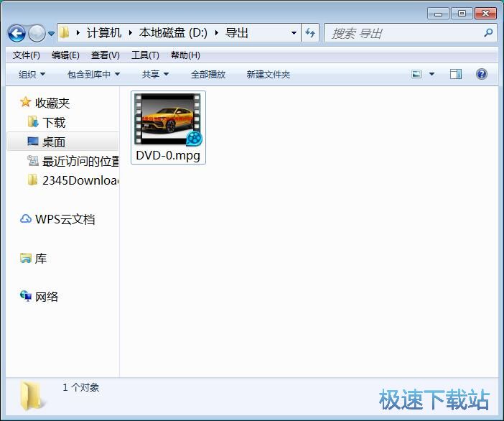504x421 pixels.
Task: Open the more view options arrow
Action: (x=431, y=74)
